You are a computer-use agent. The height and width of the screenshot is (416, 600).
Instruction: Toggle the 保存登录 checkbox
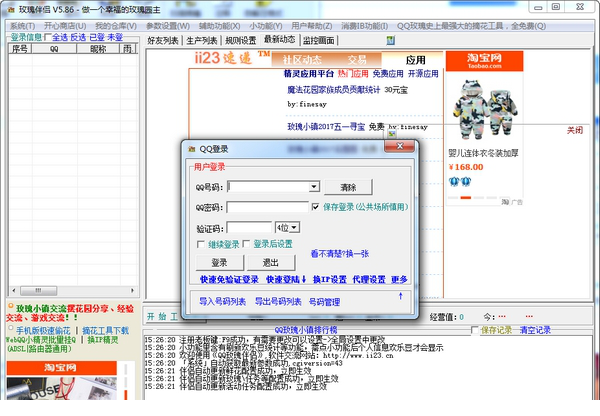(315, 207)
